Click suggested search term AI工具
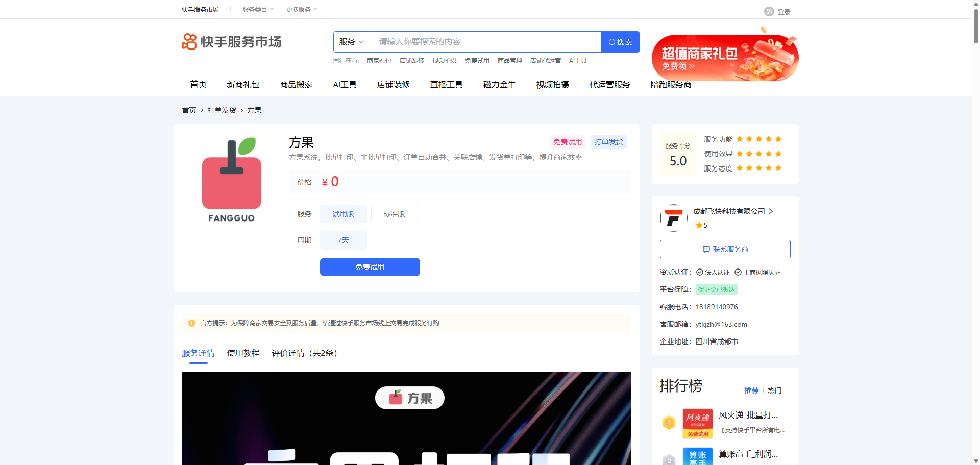The width and height of the screenshot is (980, 465). point(578,61)
